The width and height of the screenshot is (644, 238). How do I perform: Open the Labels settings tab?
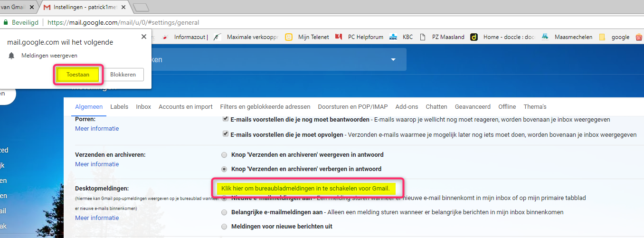[119, 106]
